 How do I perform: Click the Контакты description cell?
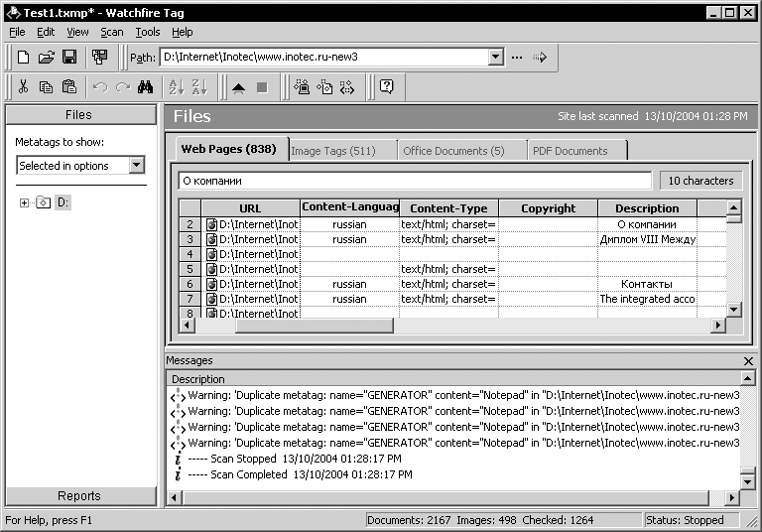[x=647, y=284]
